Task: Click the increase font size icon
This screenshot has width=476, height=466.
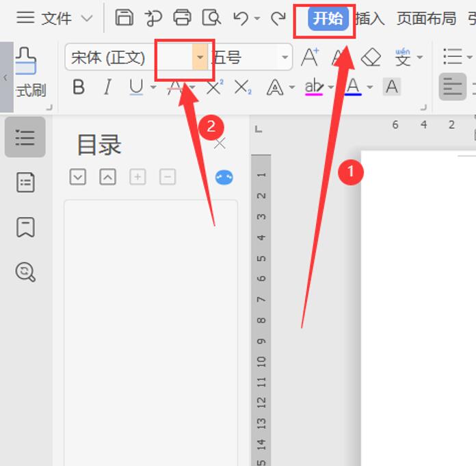Action: (x=310, y=57)
